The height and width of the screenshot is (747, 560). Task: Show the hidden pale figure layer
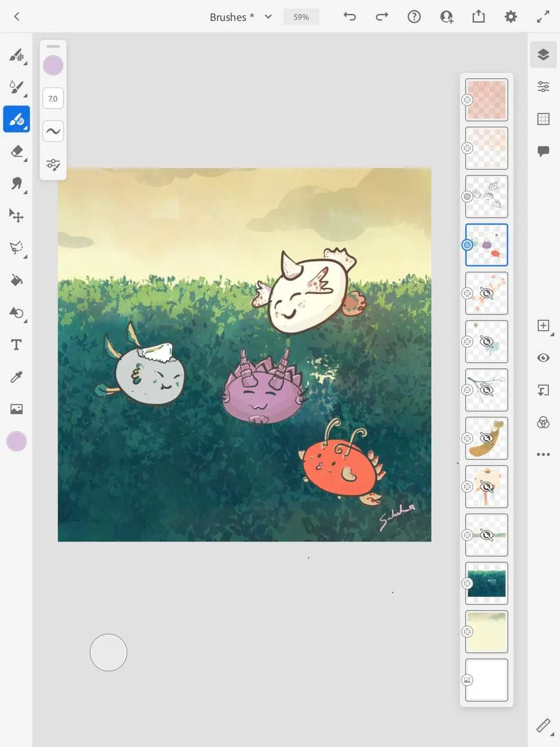click(x=487, y=487)
